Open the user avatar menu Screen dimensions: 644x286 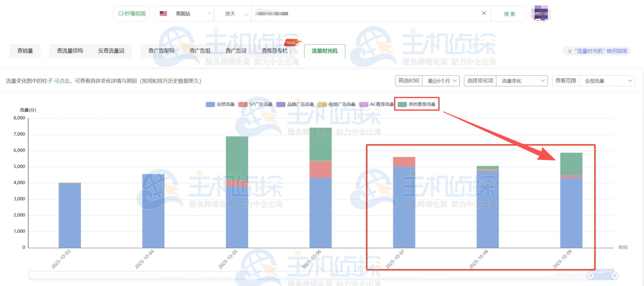[x=541, y=13]
